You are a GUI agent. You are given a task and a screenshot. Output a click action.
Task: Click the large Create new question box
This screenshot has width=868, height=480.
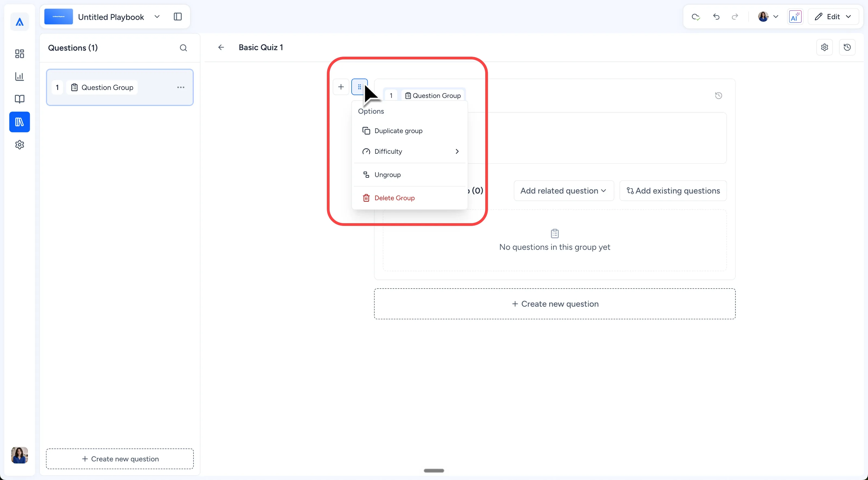(555, 304)
